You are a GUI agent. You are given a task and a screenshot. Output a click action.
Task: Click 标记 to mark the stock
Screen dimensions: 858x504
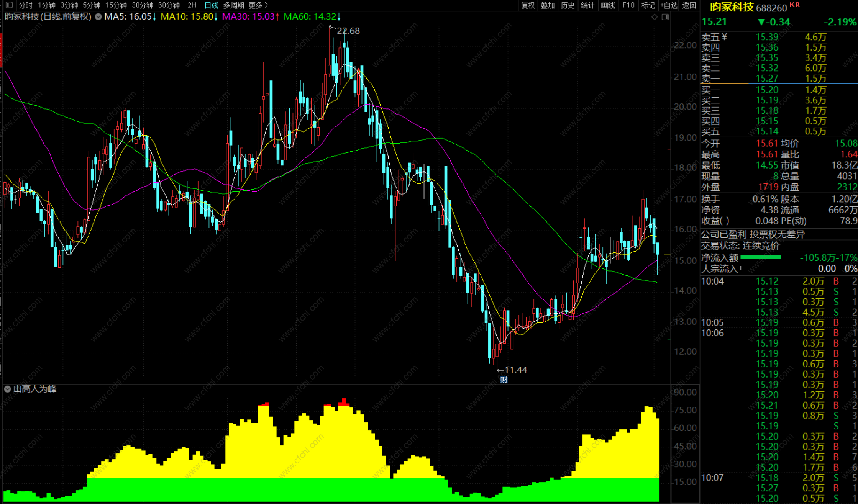coord(648,5)
